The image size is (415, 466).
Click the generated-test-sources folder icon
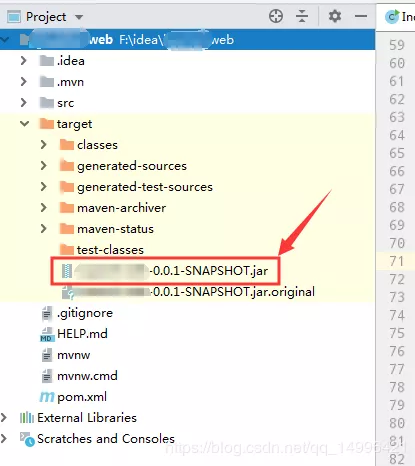(x=67, y=187)
